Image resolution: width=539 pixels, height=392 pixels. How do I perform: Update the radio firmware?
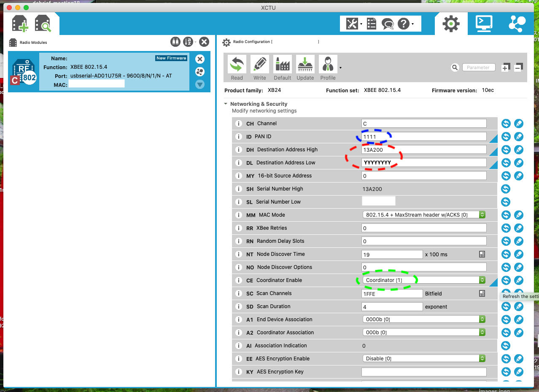tap(305, 68)
